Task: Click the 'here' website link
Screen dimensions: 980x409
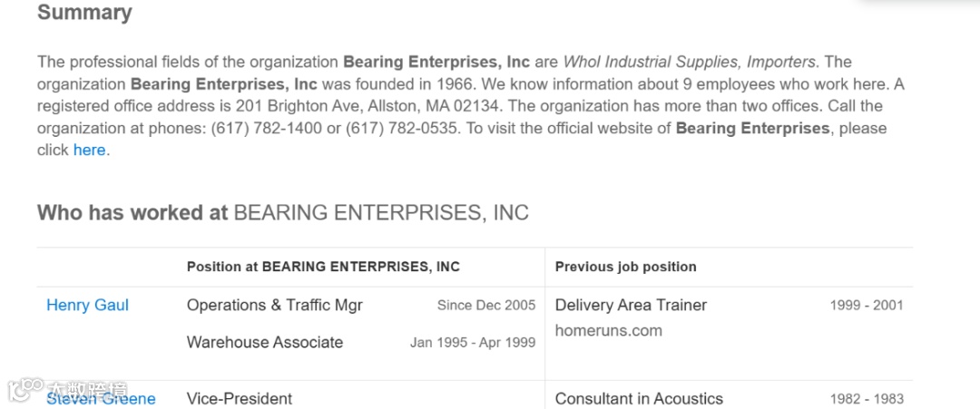Action: [x=89, y=151]
